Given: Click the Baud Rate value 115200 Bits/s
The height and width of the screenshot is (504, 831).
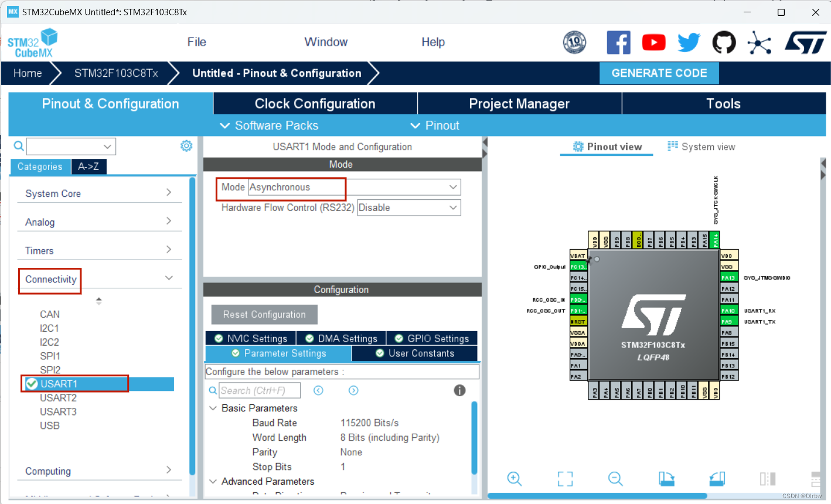Looking at the screenshot, I should pyautogui.click(x=370, y=423).
